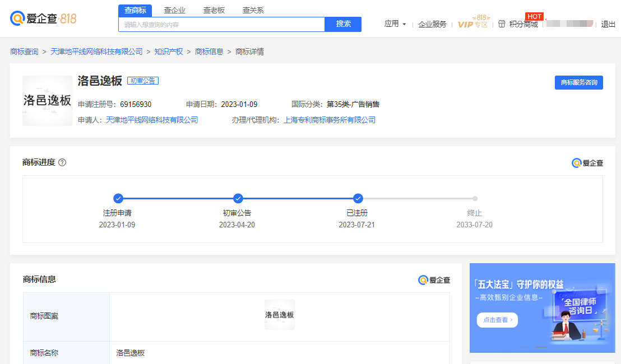Screen dimensions: 621x364
Task: Select the application number 69156930
Action: [x=136, y=105]
